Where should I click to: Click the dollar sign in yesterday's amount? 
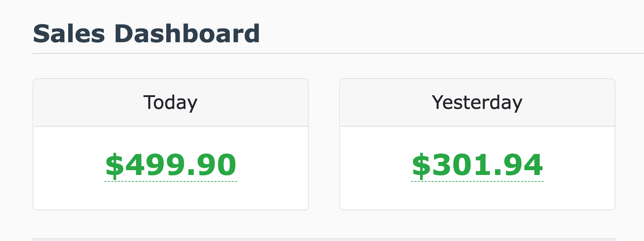421,165
